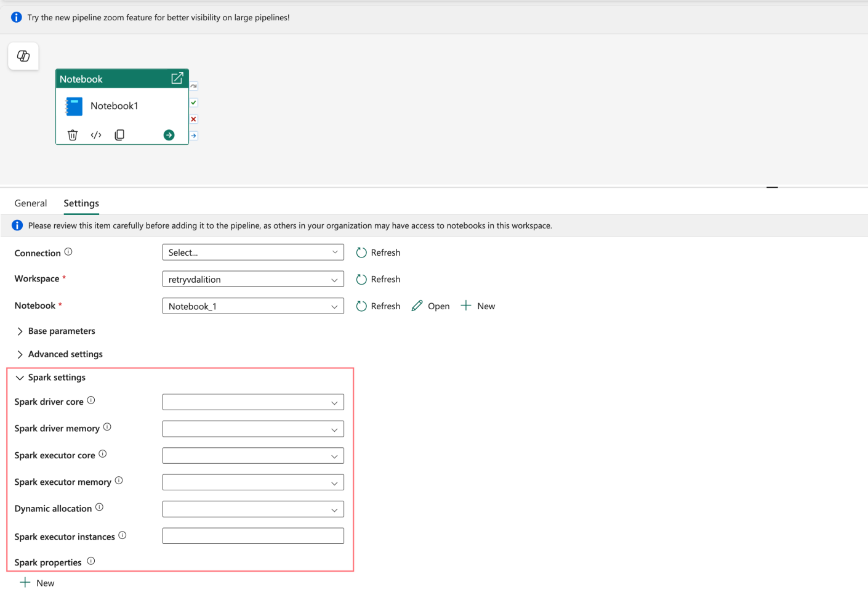Show Spark executor instances info icon
Screen dimensions: 868x616
[x=123, y=535]
